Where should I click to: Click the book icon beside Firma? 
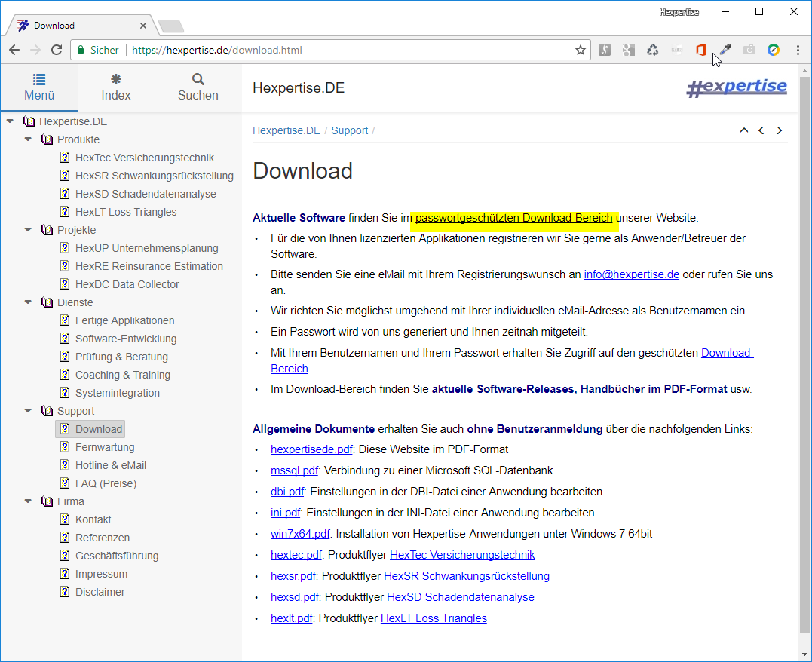[x=47, y=501]
